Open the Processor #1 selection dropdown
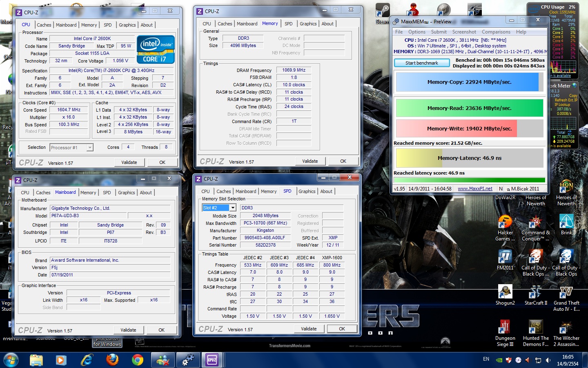The height and width of the screenshot is (368, 588). click(90, 148)
